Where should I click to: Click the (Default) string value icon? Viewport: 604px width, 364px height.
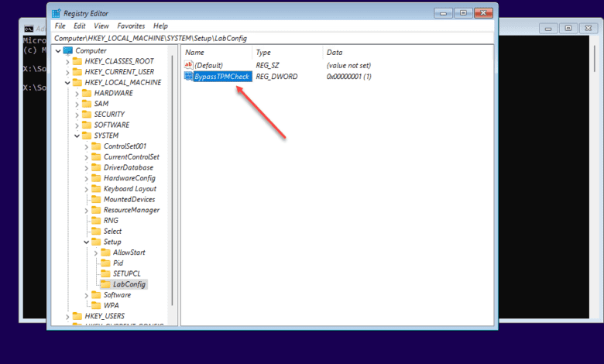[x=189, y=65]
